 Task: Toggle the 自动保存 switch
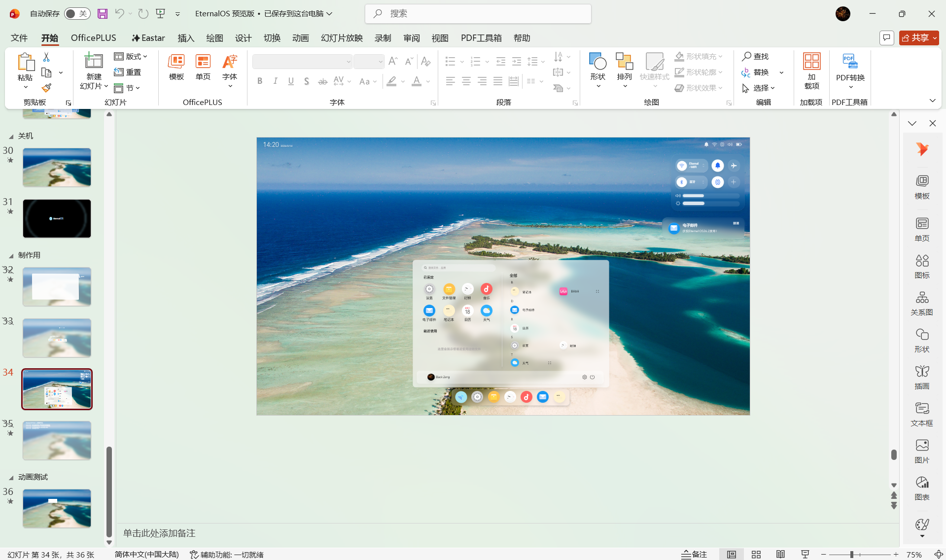tap(77, 14)
